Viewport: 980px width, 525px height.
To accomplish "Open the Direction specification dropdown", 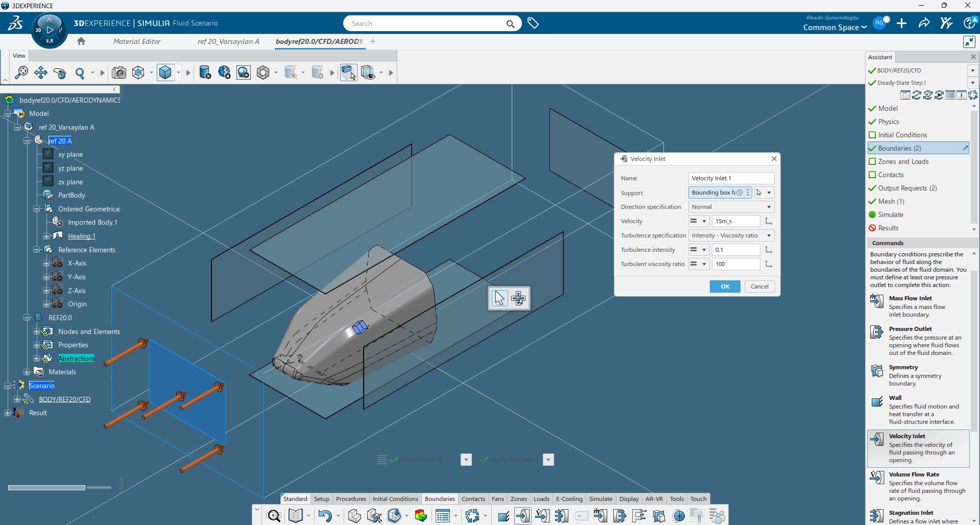I will point(731,207).
